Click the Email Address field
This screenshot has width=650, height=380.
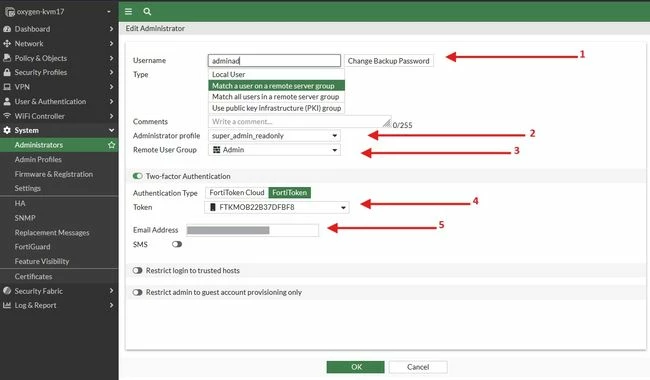click(252, 230)
